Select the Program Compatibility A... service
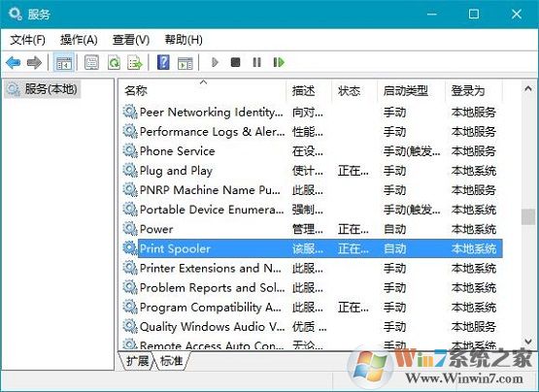This screenshot has height=392, width=539. point(211,308)
